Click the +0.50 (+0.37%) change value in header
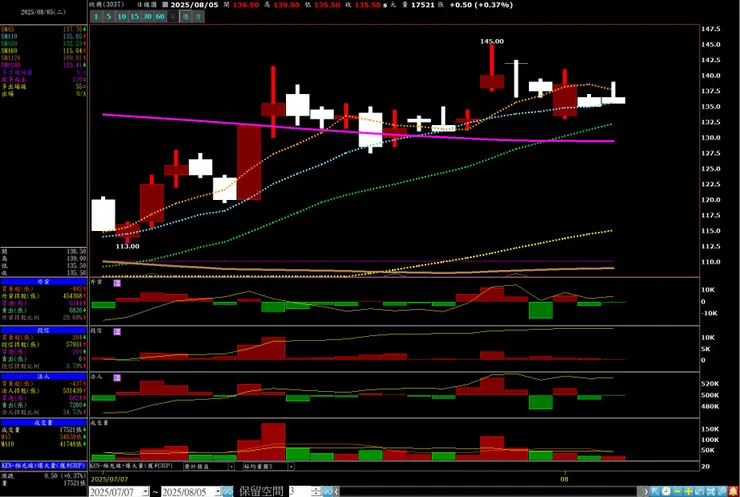 (x=480, y=5)
